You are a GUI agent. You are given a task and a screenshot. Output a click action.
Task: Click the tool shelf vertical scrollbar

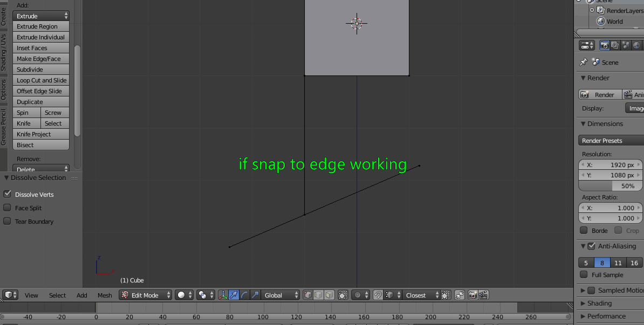click(x=77, y=91)
